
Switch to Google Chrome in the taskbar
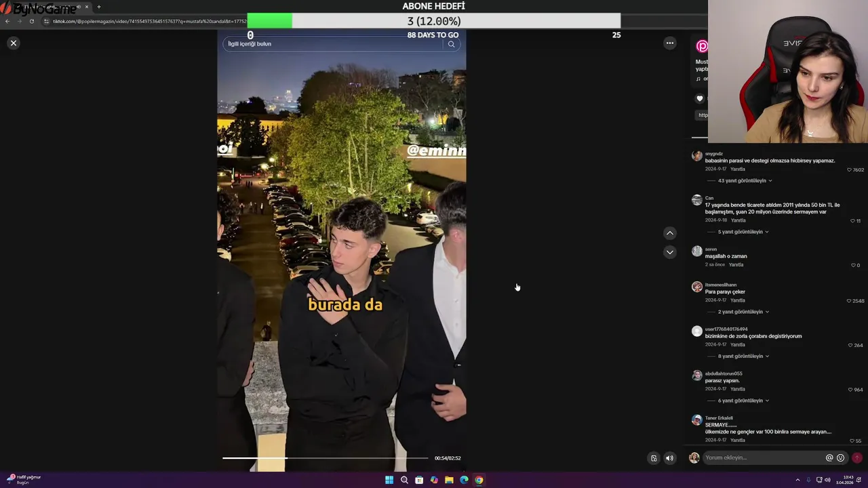tap(479, 480)
